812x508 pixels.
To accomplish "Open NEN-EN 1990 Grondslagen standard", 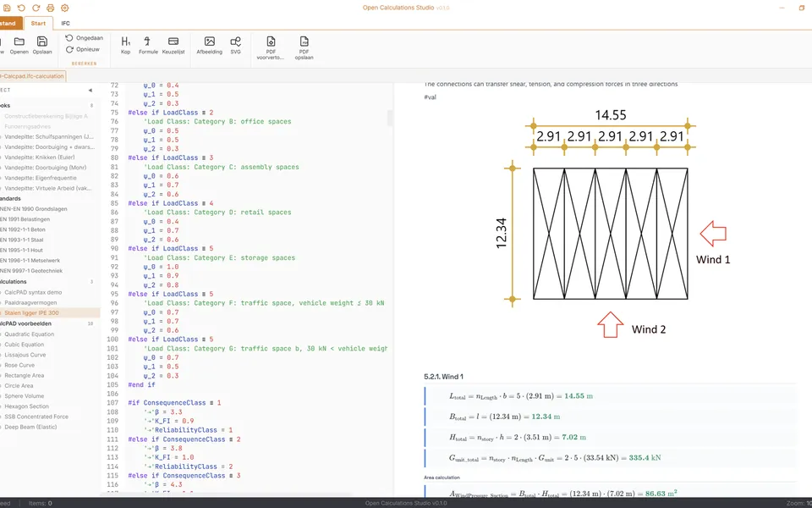I will click(34, 209).
